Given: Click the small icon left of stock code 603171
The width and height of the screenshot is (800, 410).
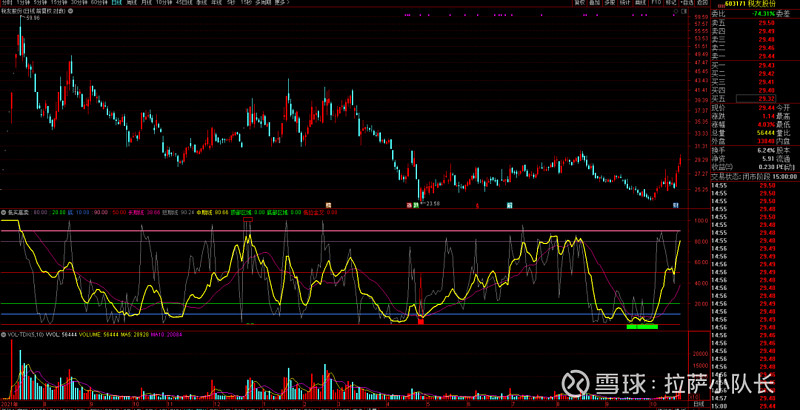Looking at the screenshot, I should click(x=719, y=4).
